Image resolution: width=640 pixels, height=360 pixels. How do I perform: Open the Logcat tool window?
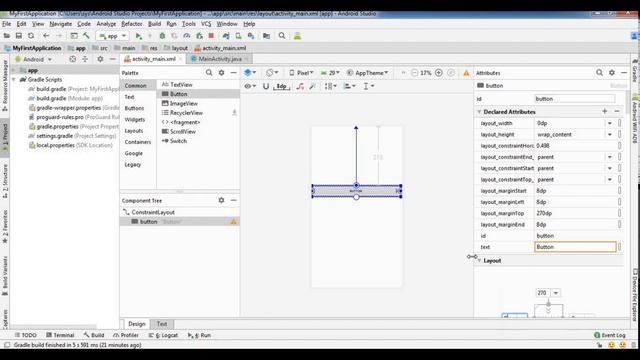pos(163,335)
